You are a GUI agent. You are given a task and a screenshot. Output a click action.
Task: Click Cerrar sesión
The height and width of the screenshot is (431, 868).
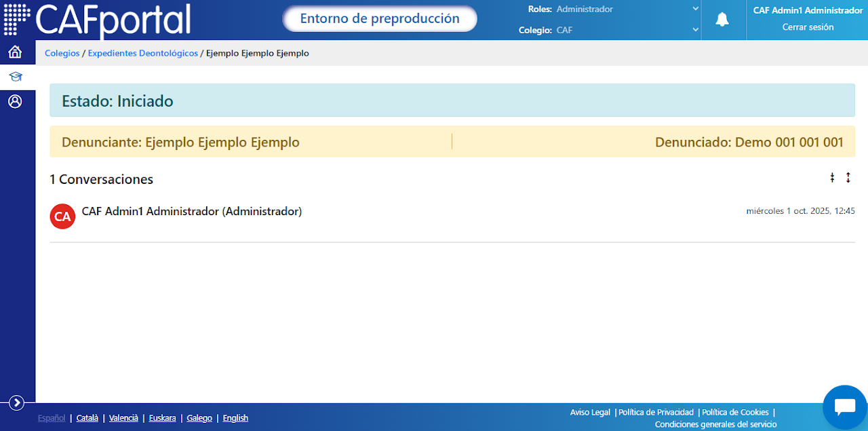(x=808, y=27)
